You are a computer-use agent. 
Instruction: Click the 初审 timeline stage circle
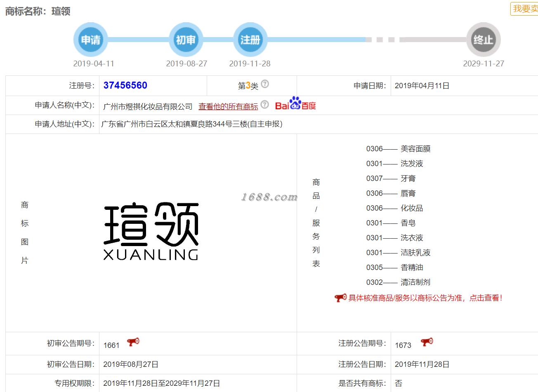(186, 40)
